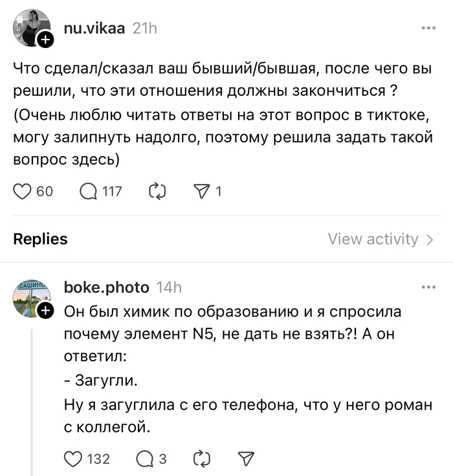Click the Replies section heading

click(x=40, y=239)
